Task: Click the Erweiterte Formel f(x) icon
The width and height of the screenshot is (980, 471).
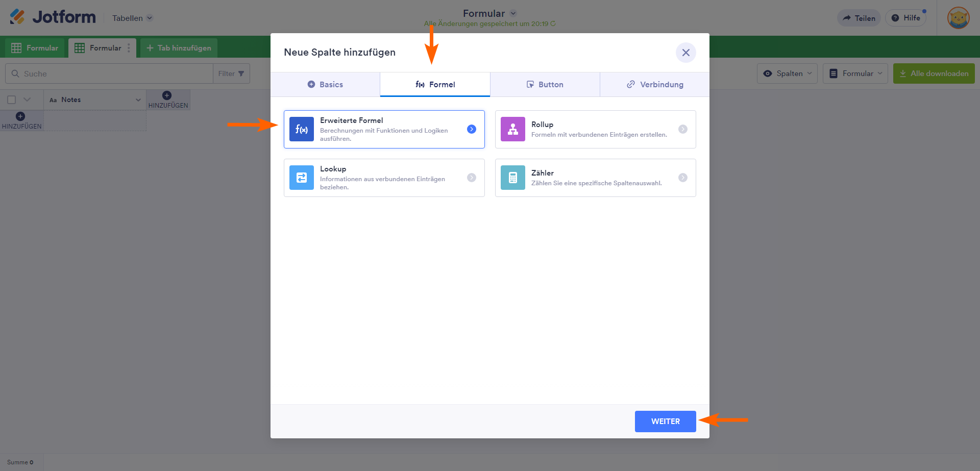Action: pyautogui.click(x=302, y=129)
